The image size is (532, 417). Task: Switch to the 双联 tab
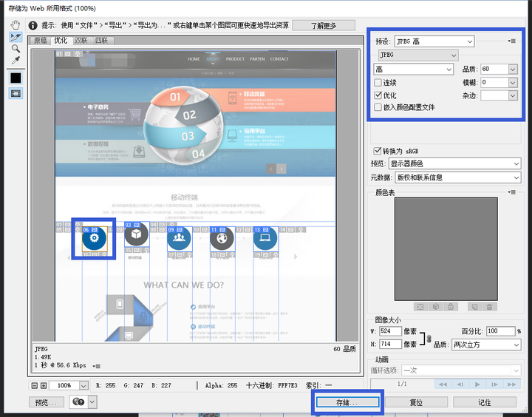[x=81, y=41]
